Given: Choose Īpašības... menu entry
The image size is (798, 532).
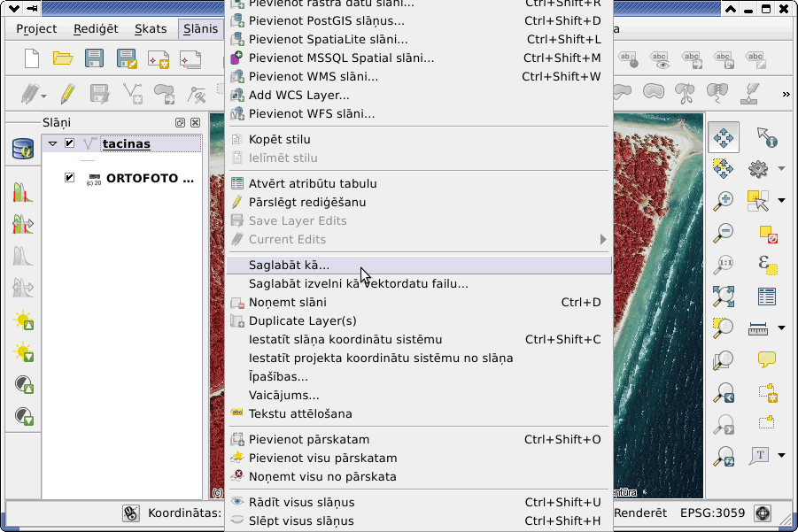Looking at the screenshot, I should pyautogui.click(x=419, y=377).
